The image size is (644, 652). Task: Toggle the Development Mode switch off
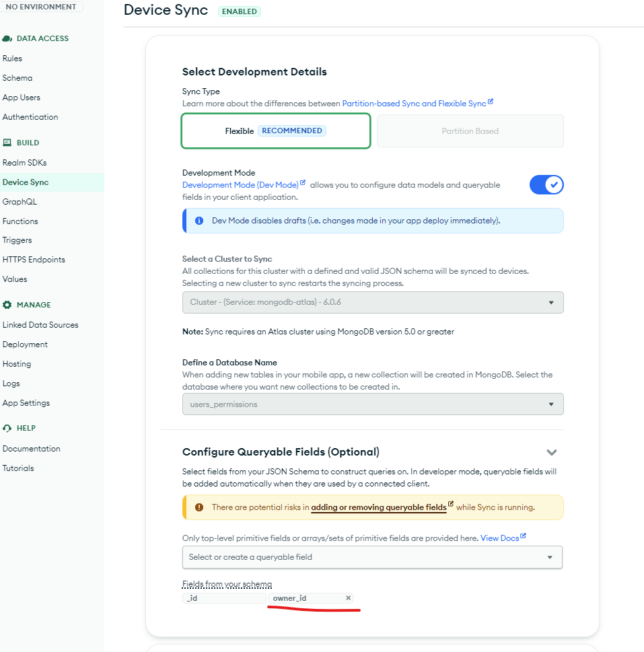tap(546, 184)
